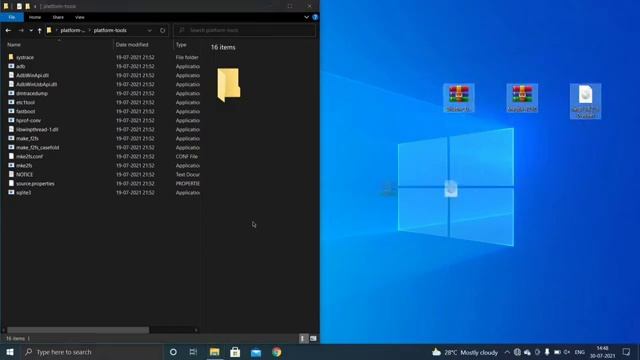
Task: Switch input language via ENG indicator
Action: click(580, 352)
